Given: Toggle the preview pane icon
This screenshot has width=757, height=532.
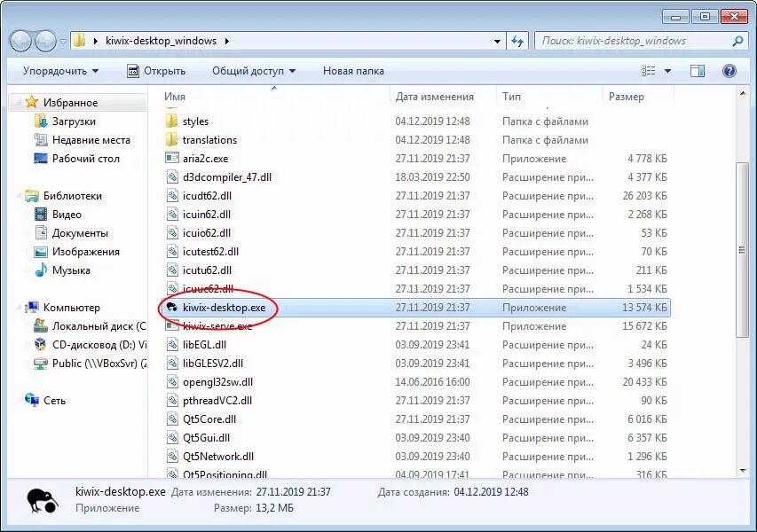Looking at the screenshot, I should (x=698, y=71).
